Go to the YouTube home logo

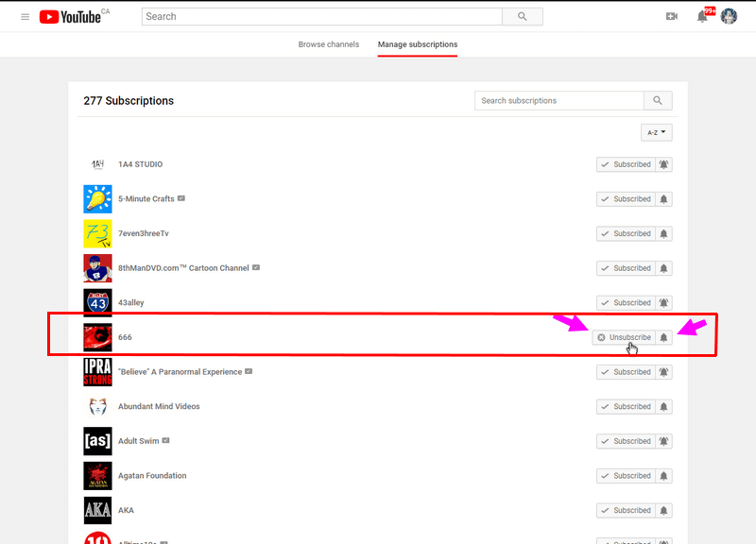click(70, 17)
